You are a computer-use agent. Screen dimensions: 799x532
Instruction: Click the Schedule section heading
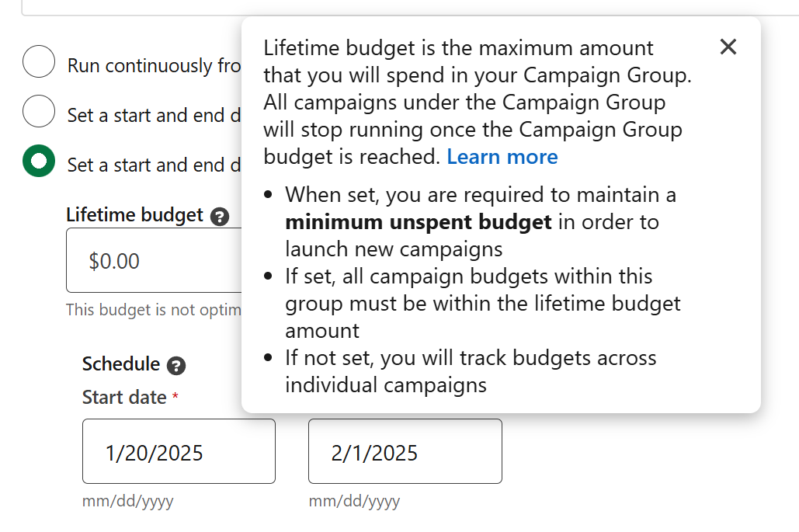point(121,364)
